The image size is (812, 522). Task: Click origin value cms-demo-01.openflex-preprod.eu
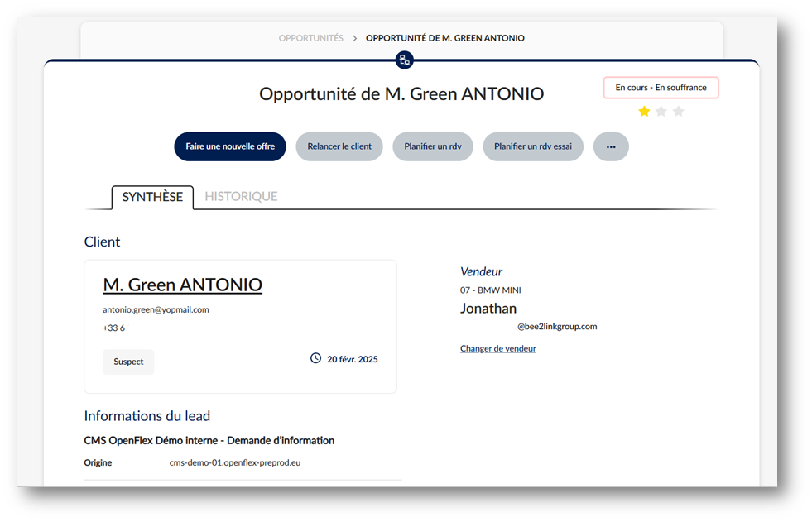235,462
